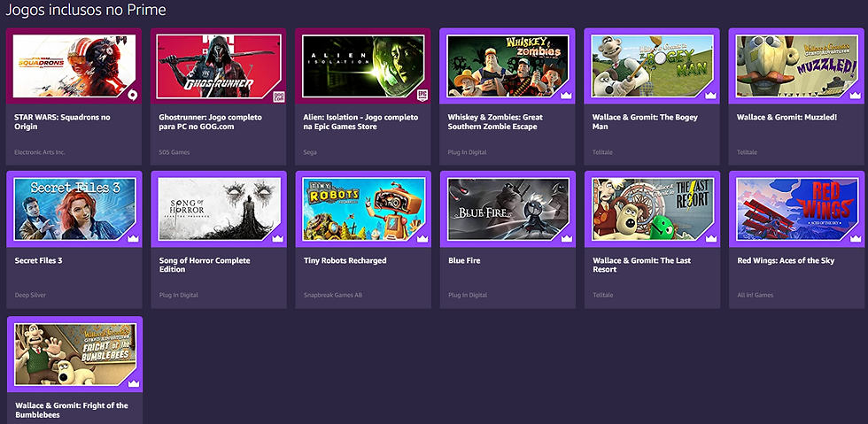Screen dimensions: 868x424
Task: Open the Whiskey & Zombies cover image
Action: coord(508,66)
